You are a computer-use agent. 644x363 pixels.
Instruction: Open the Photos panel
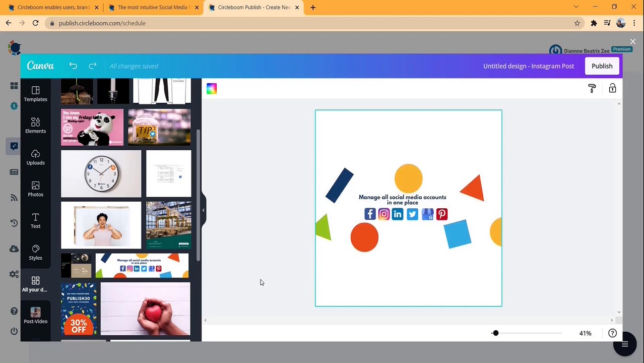(35, 189)
